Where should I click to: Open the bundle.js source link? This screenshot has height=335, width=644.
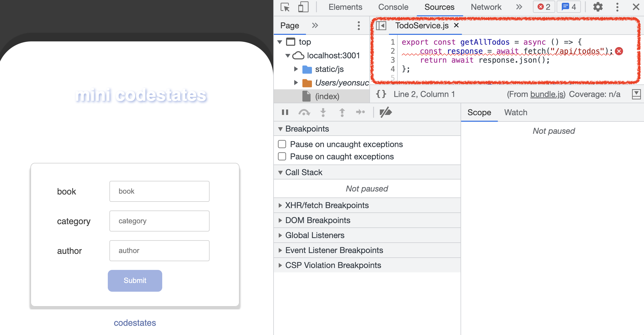[547, 94]
